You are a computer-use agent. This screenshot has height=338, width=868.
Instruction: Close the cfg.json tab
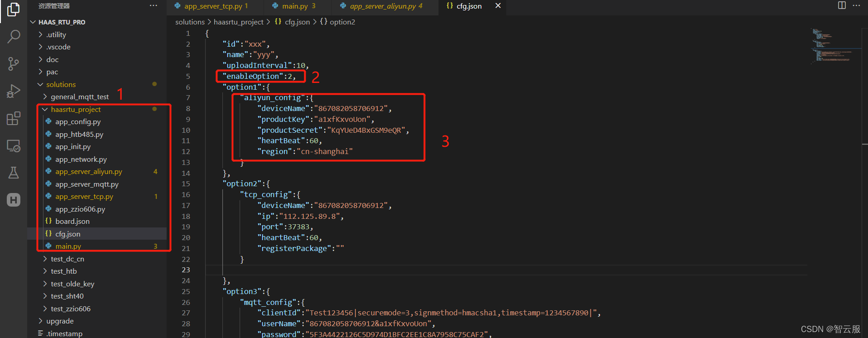[x=498, y=6]
